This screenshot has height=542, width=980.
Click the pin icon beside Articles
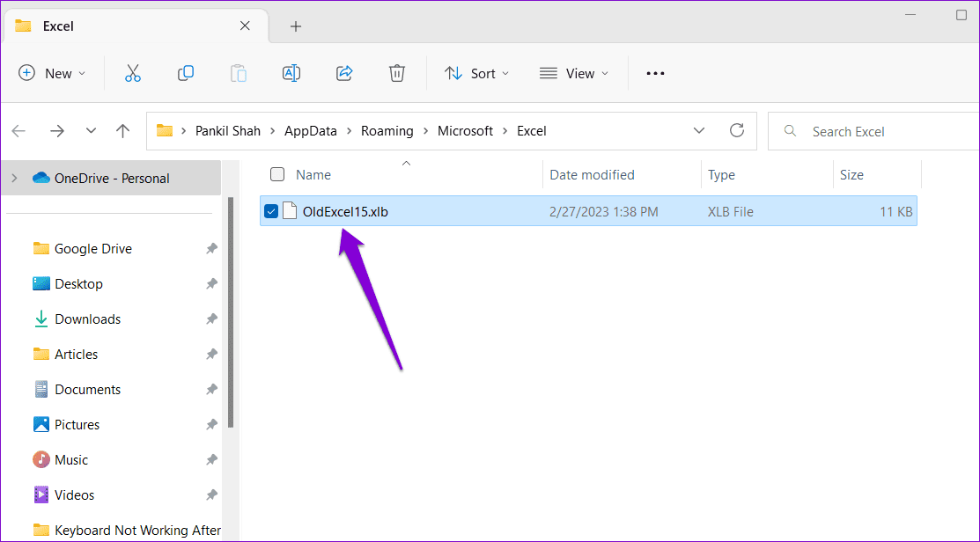tap(212, 354)
